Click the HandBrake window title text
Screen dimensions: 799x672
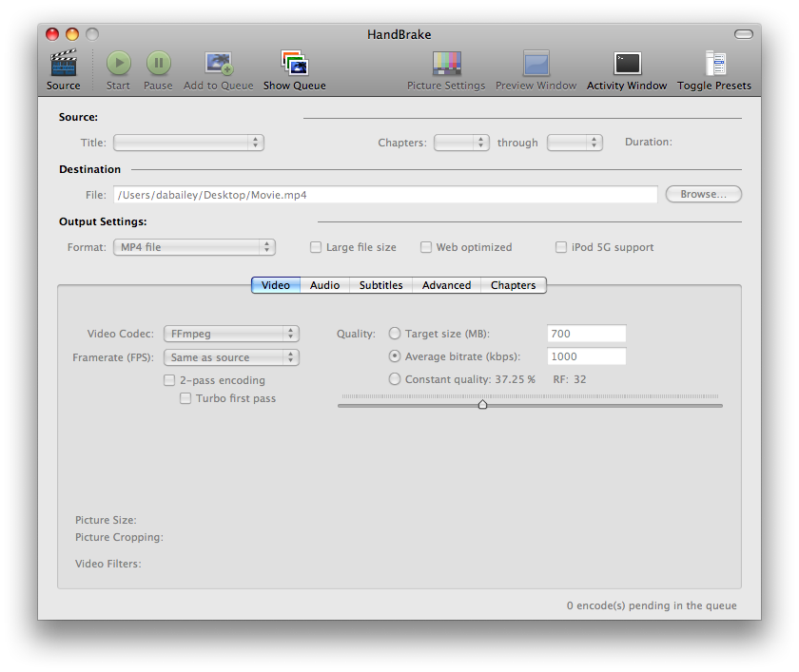point(399,34)
